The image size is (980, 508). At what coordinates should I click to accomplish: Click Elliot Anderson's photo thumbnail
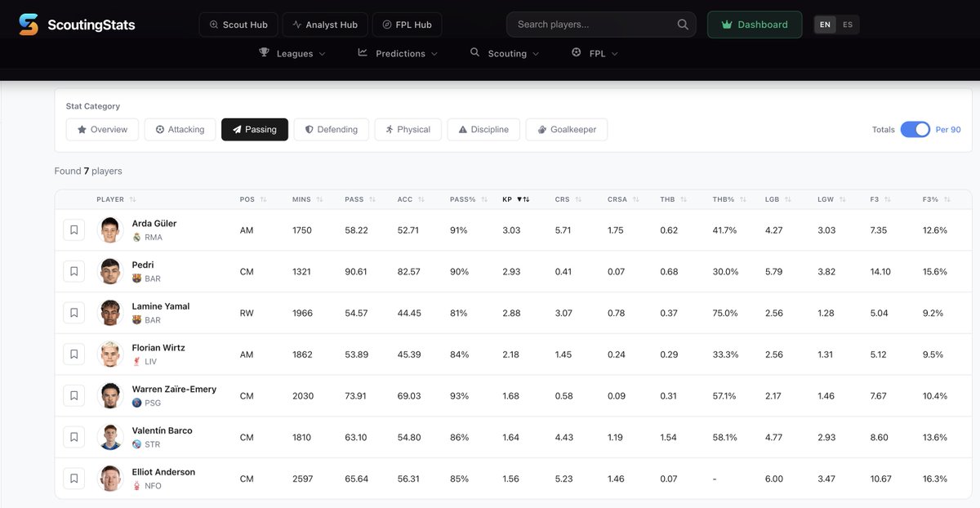coord(110,479)
